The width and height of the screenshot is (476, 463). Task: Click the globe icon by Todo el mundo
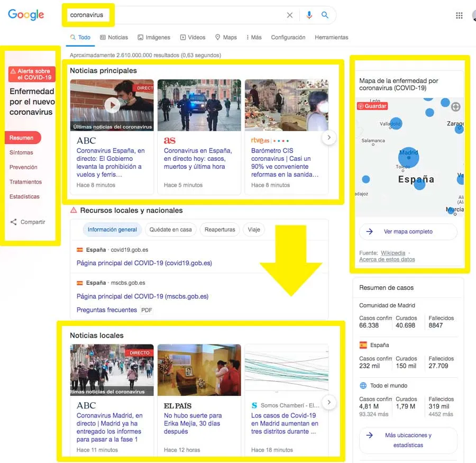tap(363, 386)
